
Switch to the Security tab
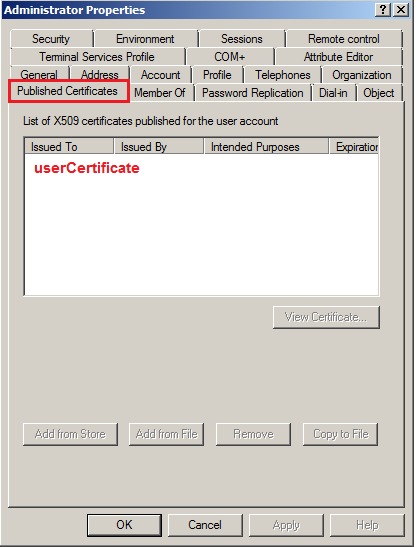tap(51, 39)
